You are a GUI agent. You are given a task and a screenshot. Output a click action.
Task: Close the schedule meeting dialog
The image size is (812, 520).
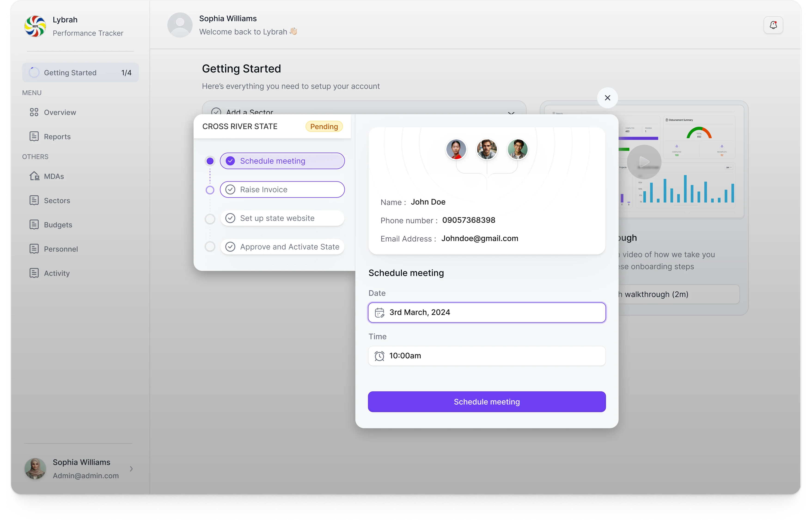(x=607, y=98)
